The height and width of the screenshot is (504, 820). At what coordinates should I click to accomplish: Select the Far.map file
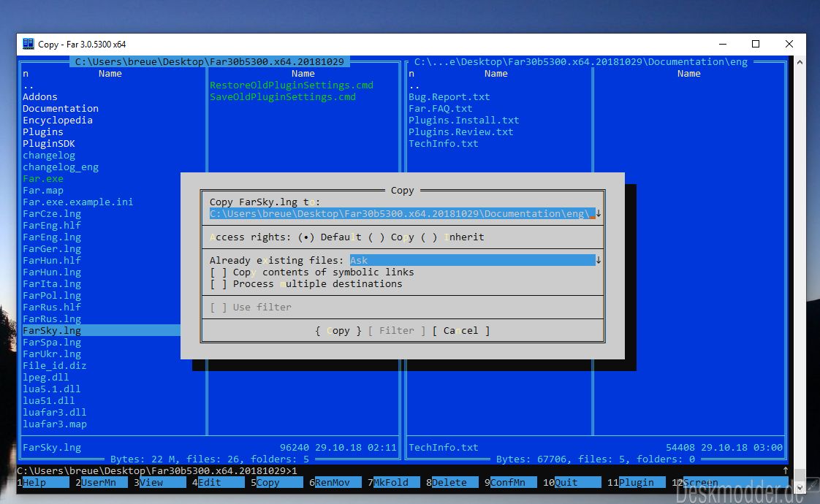pos(43,191)
